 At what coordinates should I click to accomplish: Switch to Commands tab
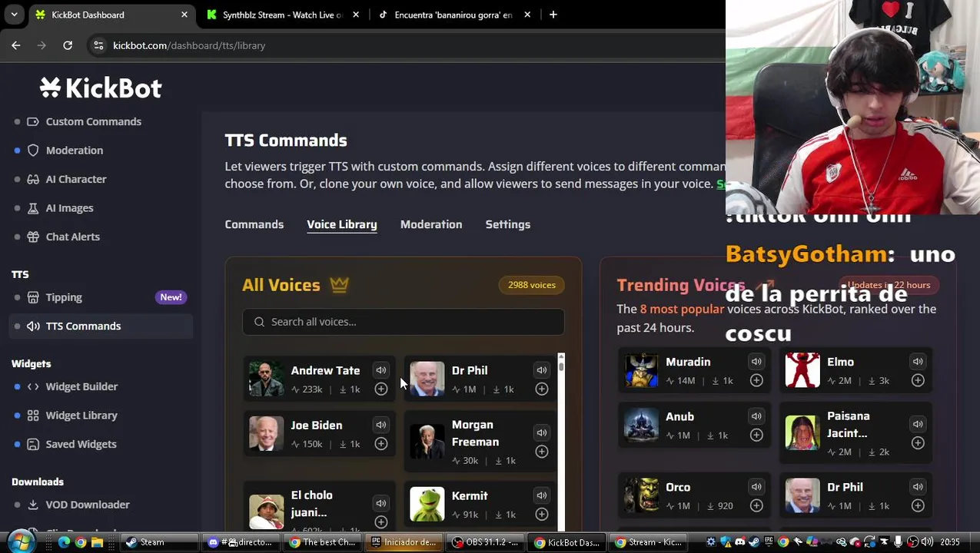point(254,224)
